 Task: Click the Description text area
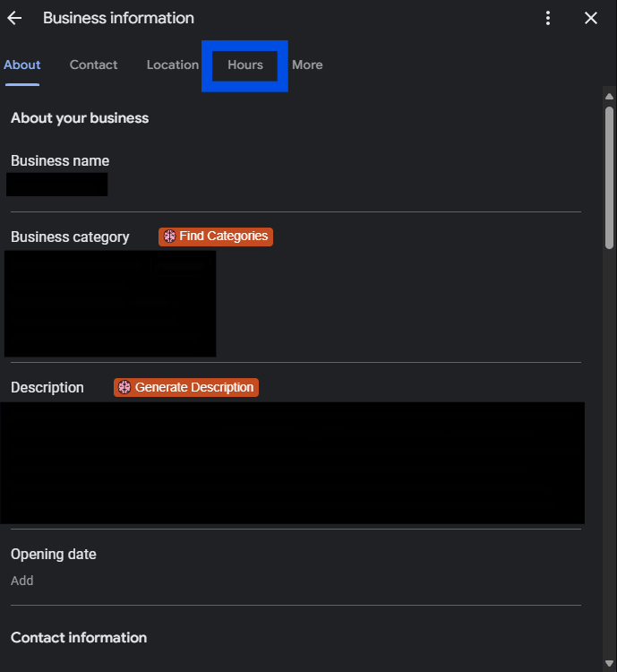click(292, 462)
